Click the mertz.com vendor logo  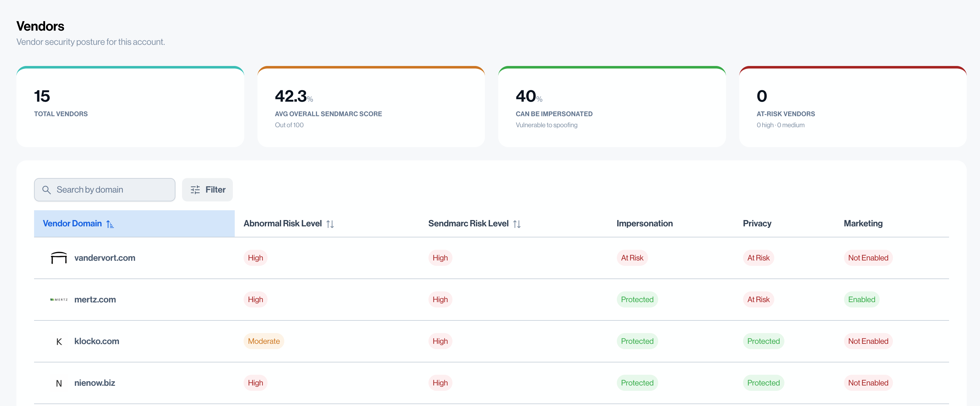59,300
